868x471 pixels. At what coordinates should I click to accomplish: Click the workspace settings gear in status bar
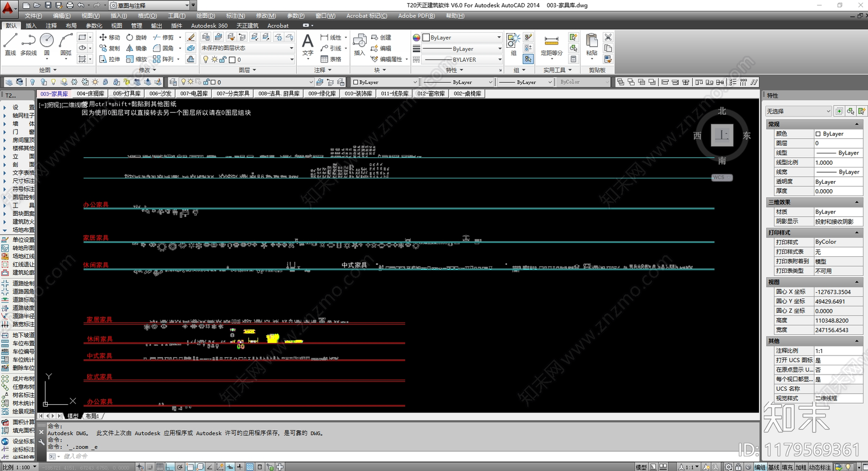728,467
